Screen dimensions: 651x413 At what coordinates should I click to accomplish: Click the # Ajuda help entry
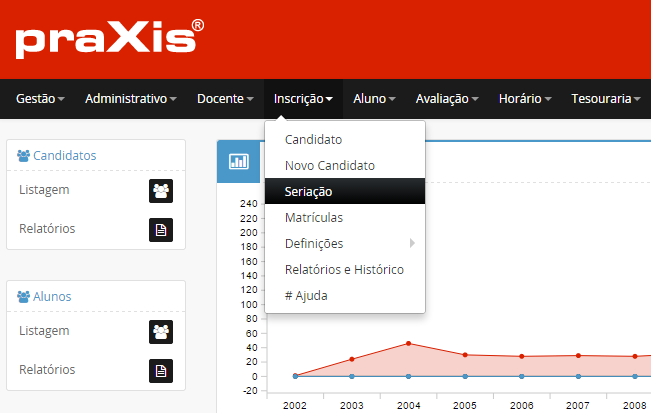pos(306,295)
